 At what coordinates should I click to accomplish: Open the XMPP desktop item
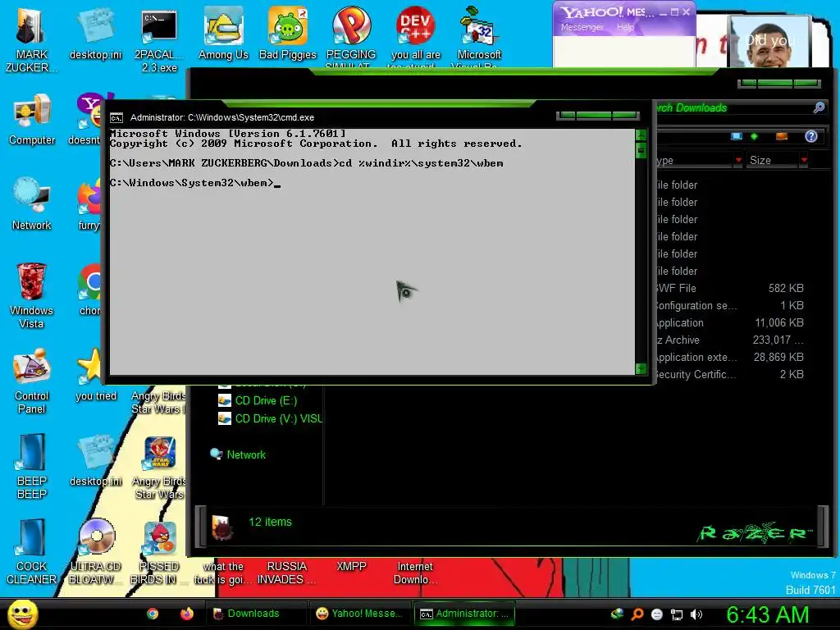[x=351, y=566]
